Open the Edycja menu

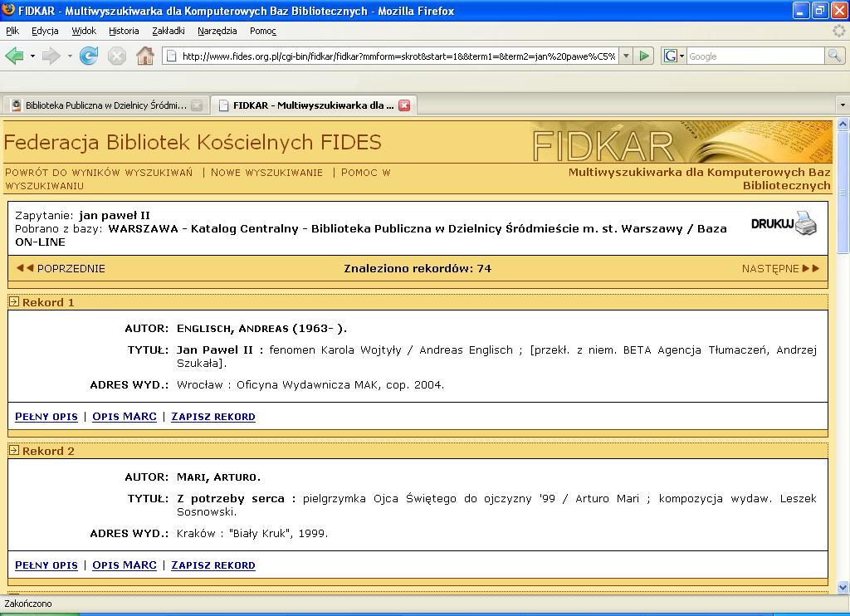pyautogui.click(x=45, y=31)
